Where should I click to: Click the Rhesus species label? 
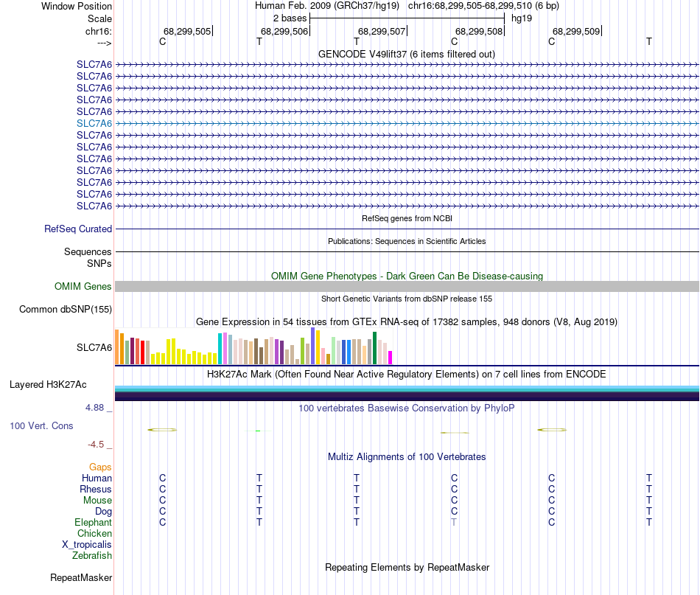click(x=96, y=489)
